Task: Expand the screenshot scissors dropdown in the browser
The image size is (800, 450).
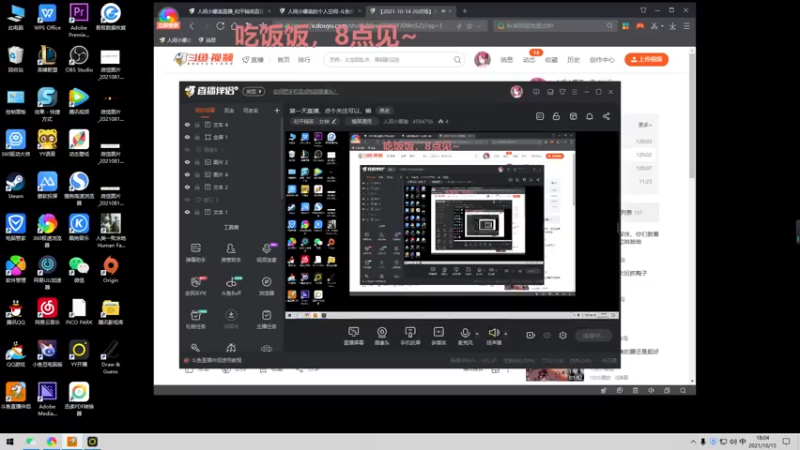Action: click(x=662, y=26)
